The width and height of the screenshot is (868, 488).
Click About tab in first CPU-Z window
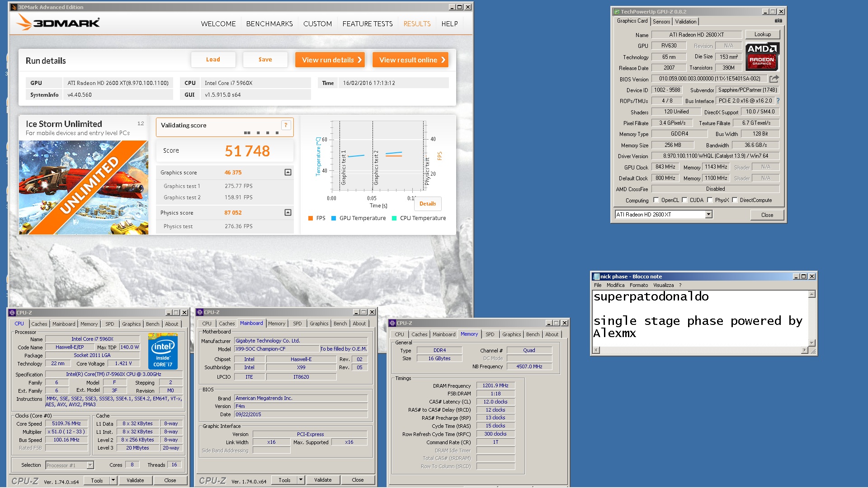pyautogui.click(x=171, y=324)
